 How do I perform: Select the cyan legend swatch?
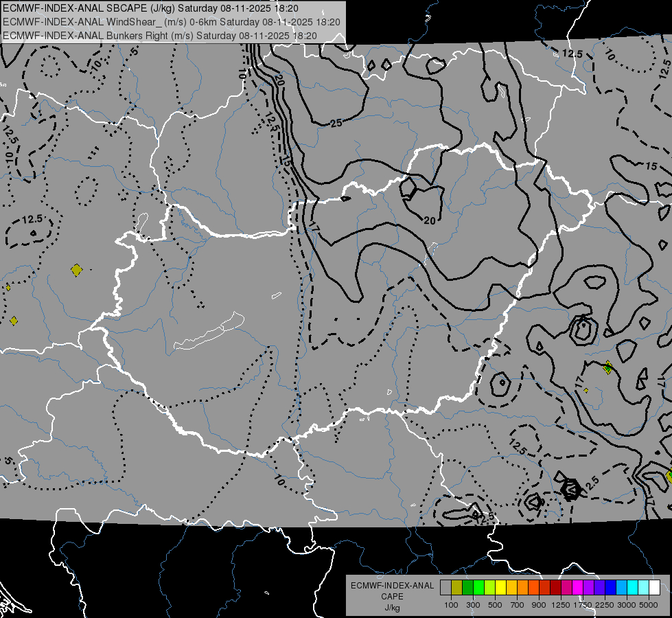coord(633,587)
